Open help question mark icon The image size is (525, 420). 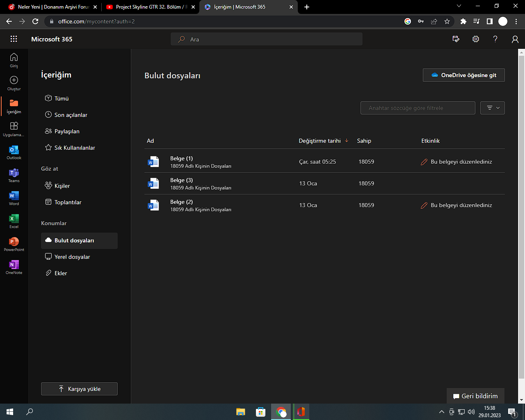(495, 39)
